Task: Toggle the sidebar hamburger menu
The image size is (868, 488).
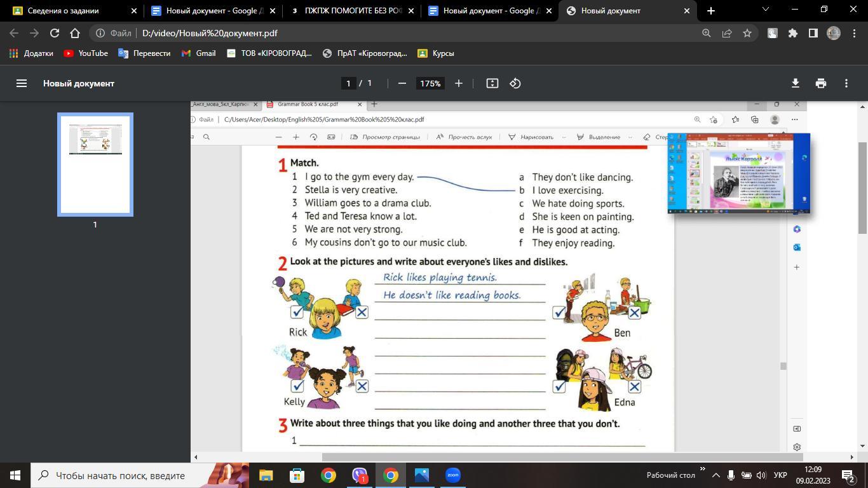Action: (x=22, y=83)
